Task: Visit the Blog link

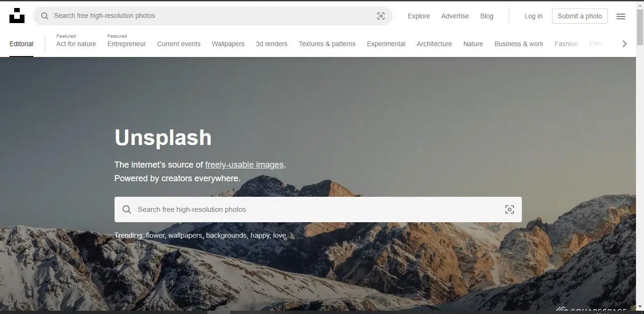Action: click(x=487, y=16)
